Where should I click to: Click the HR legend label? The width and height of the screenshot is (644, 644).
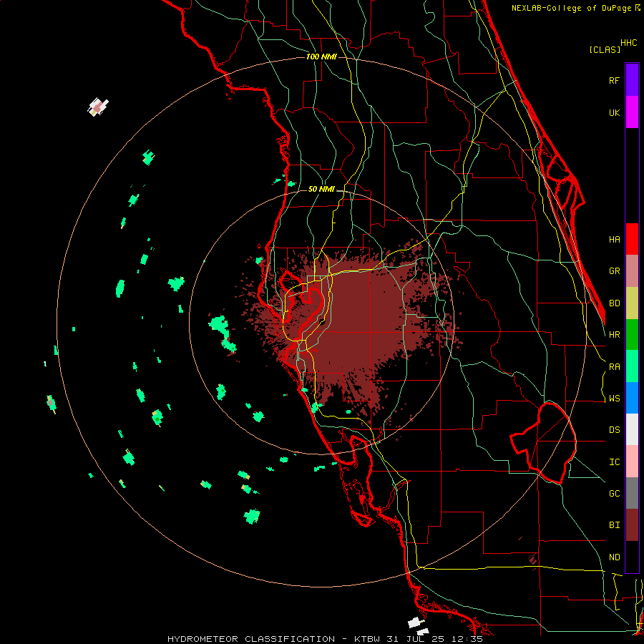pos(615,335)
